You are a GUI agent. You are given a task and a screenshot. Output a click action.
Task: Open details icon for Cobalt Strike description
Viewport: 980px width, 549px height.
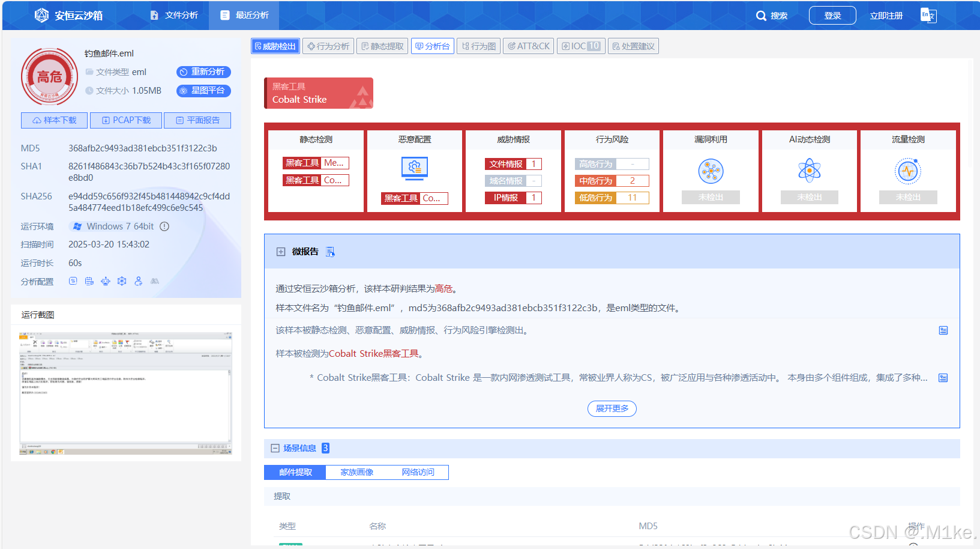pyautogui.click(x=943, y=378)
